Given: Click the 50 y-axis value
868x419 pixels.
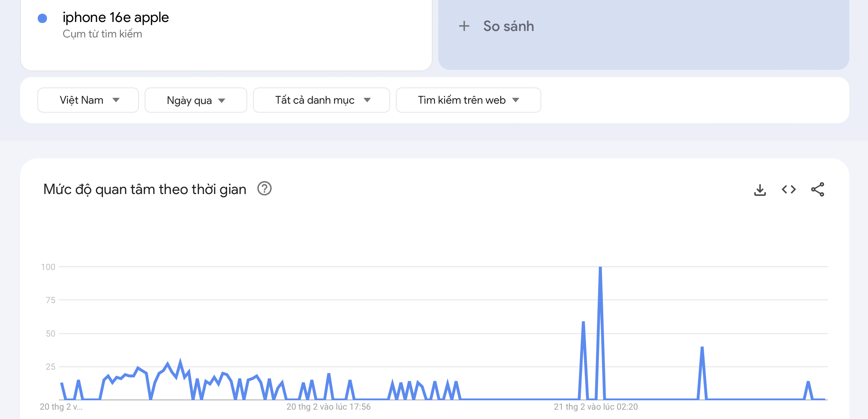Looking at the screenshot, I should (x=51, y=334).
